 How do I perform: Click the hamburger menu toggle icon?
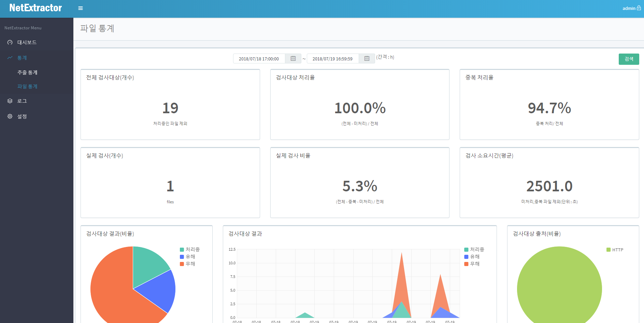(x=81, y=8)
